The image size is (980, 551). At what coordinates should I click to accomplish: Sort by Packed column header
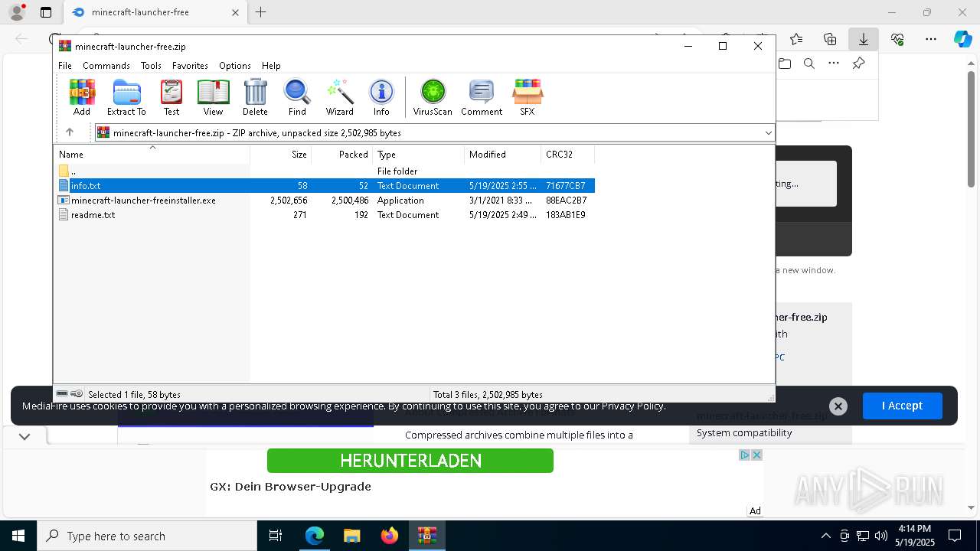coord(342,155)
